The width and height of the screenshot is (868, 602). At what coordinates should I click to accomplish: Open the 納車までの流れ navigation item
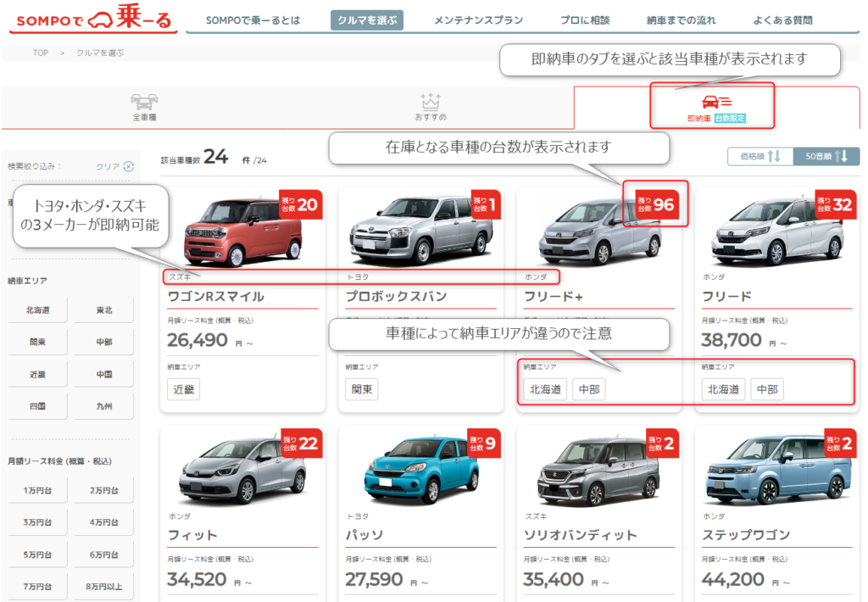coord(681,20)
